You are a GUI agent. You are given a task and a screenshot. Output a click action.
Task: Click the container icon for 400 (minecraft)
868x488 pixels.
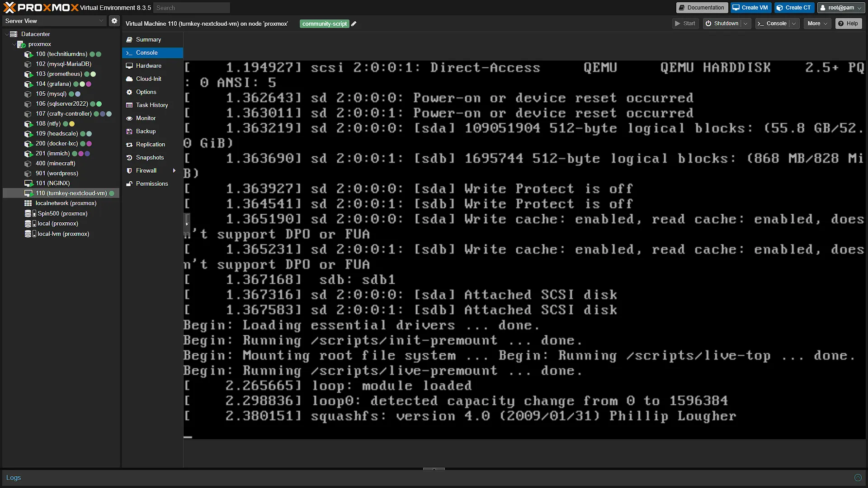click(x=28, y=164)
